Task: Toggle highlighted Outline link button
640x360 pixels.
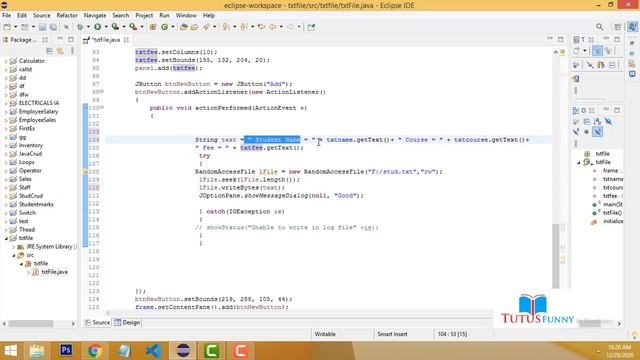Action: click(x=598, y=132)
